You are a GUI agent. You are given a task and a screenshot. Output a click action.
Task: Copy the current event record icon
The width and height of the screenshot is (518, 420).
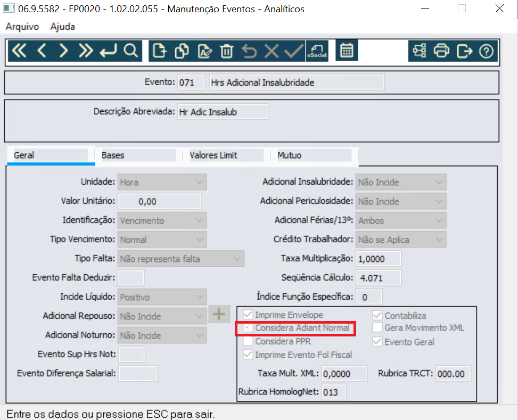182,51
